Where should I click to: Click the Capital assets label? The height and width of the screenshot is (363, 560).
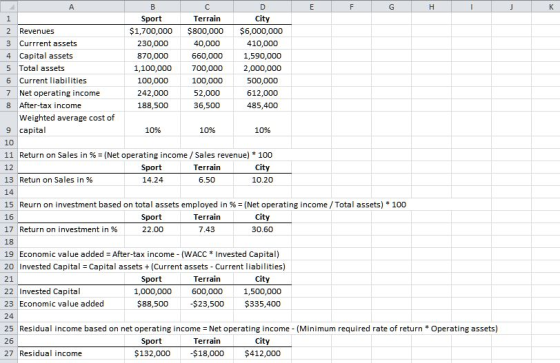click(x=46, y=56)
